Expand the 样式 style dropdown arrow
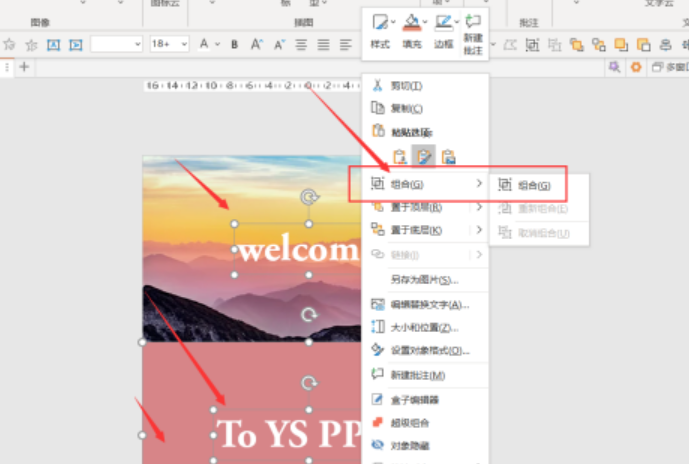Screen dimensions: 689x464 click(x=393, y=22)
